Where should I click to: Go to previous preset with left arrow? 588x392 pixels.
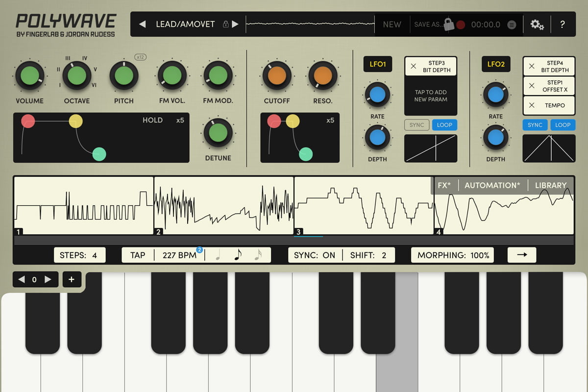click(x=142, y=24)
